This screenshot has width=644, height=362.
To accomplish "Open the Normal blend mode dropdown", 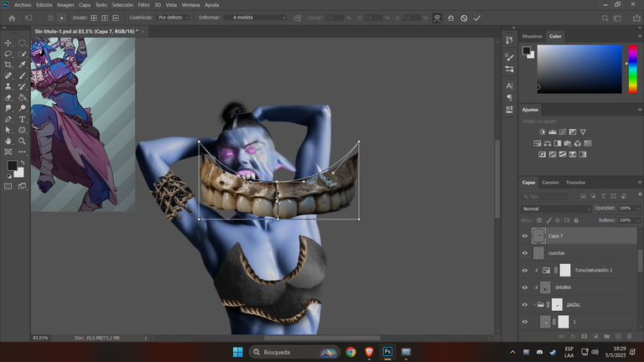I will pos(556,209).
